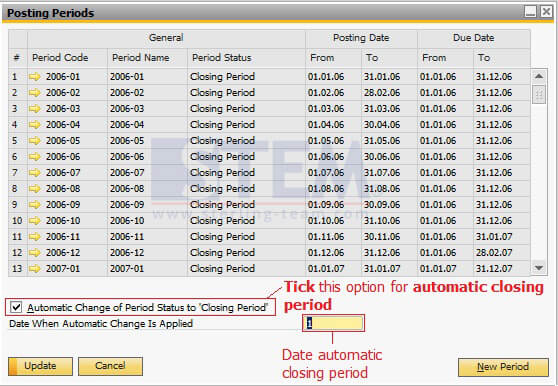558x386 pixels.
Task: Open link arrow for period 2006-10
Action: [x=35, y=221]
